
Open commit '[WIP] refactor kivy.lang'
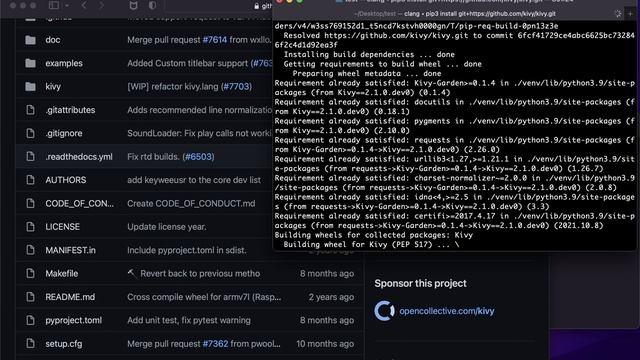(x=173, y=87)
